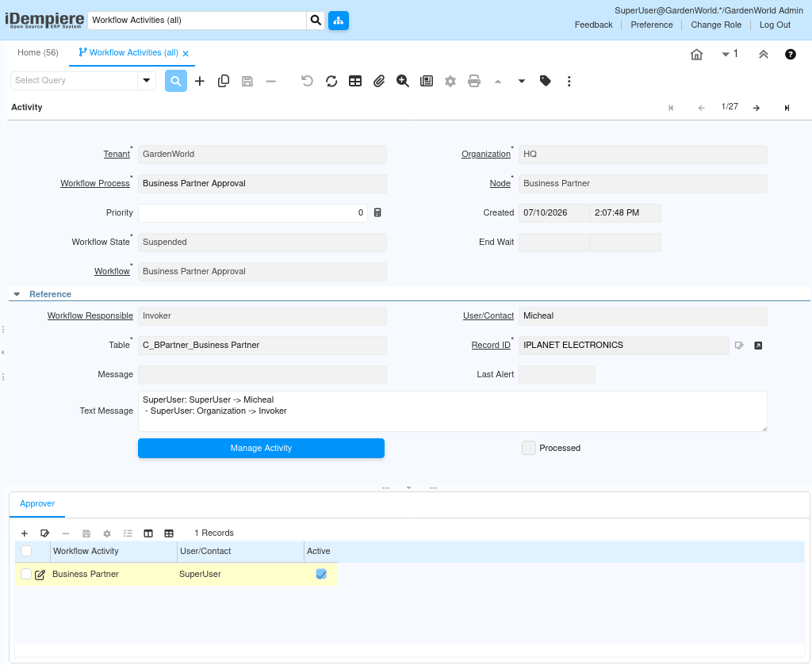Click the Save toolbar icon
This screenshot has height=665, width=812.
coord(247,82)
